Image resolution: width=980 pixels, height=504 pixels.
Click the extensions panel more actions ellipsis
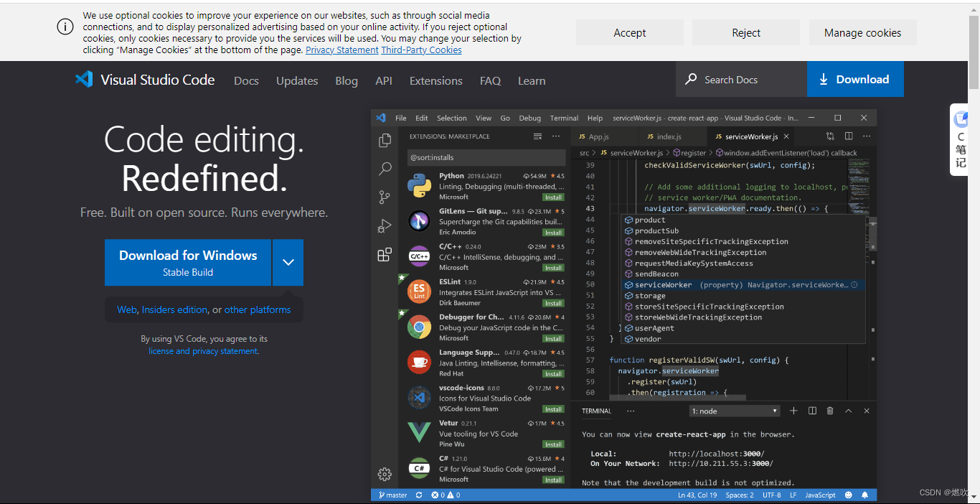click(x=556, y=136)
